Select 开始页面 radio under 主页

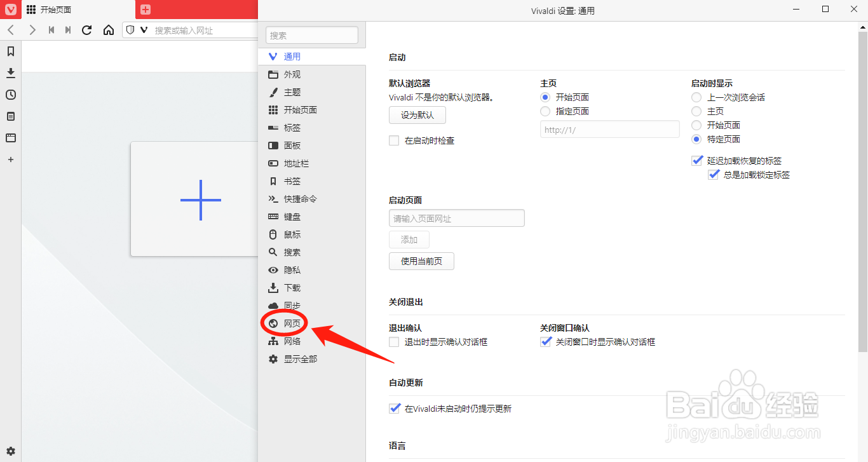[545, 97]
